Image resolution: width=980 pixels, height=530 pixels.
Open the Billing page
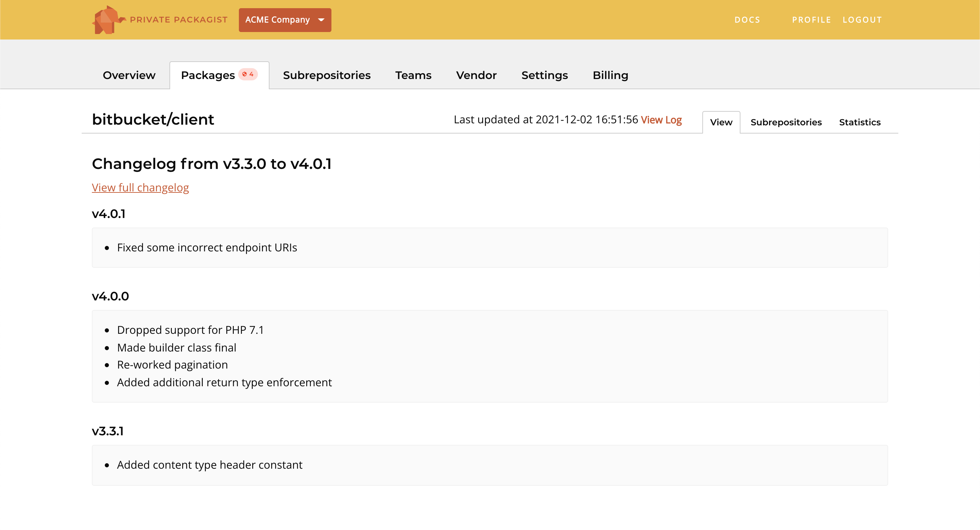coord(610,75)
